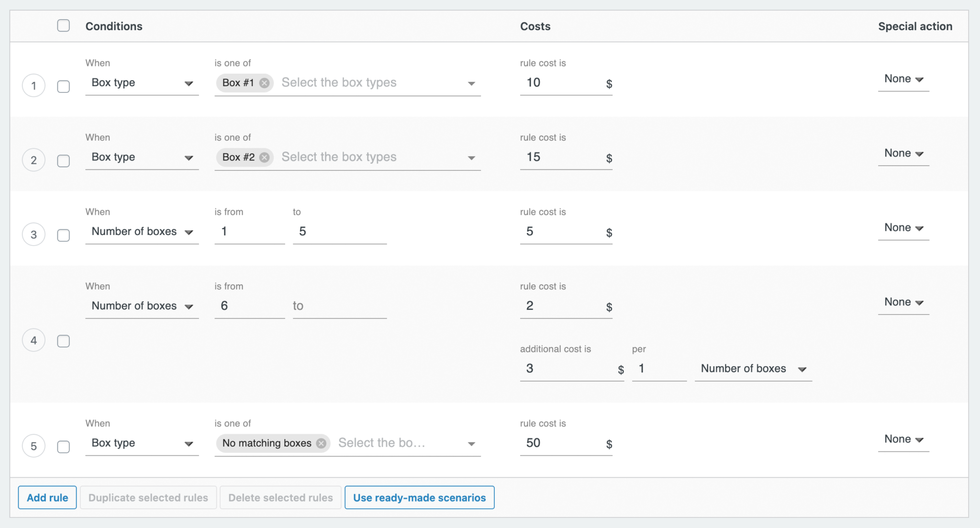The width and height of the screenshot is (980, 528).
Task: Click the rule number 2 handle
Action: click(x=33, y=160)
